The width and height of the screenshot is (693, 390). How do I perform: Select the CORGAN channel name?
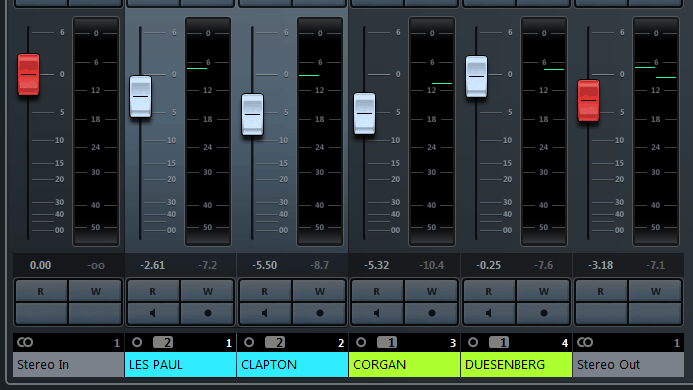[x=404, y=364]
